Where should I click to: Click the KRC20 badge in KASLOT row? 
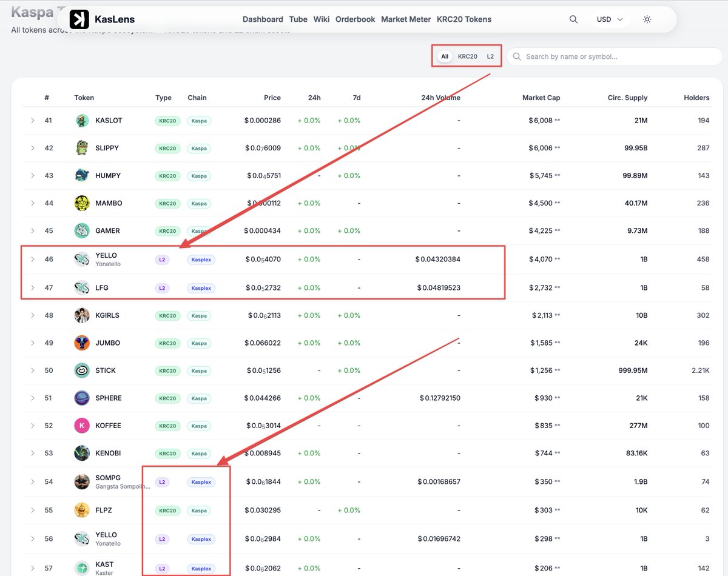pos(167,121)
